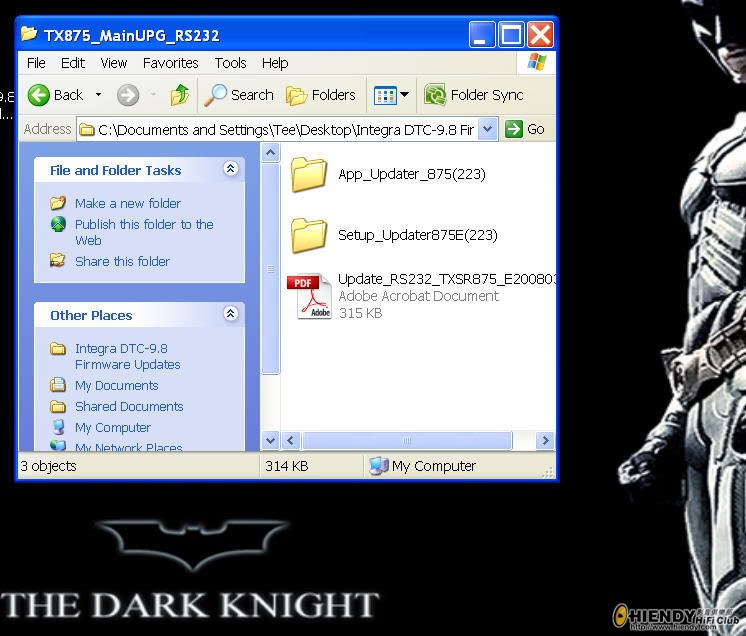Screen dimensions: 746x636
Task: Click My Computer zone in status bar
Action: pyautogui.click(x=422, y=466)
